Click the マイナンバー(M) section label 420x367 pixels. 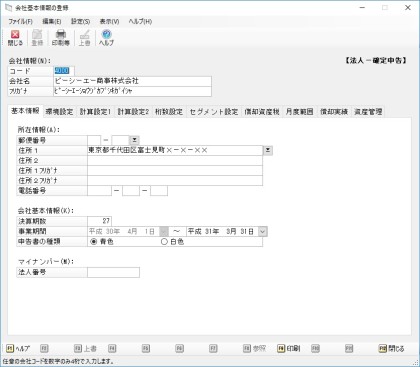click(x=46, y=262)
